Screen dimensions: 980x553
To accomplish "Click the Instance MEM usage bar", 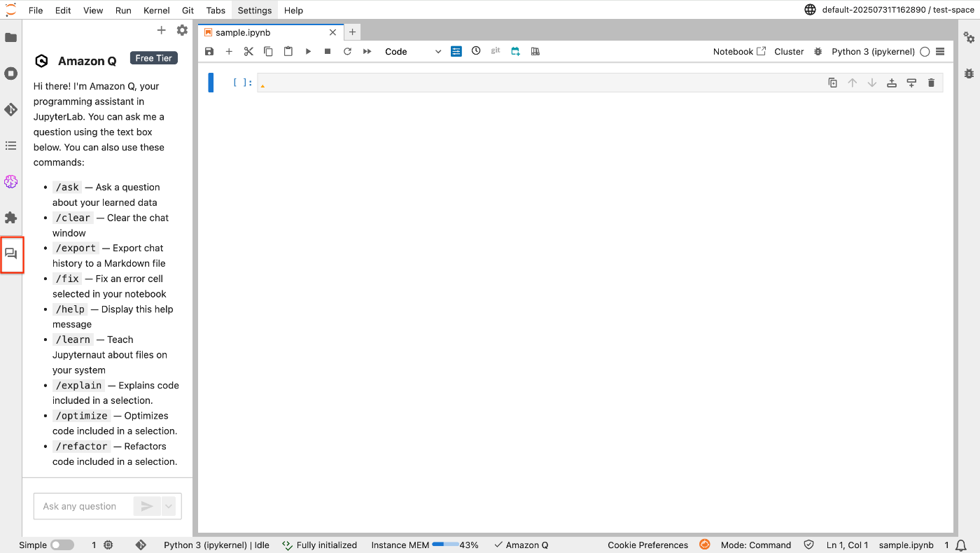I will coord(445,544).
